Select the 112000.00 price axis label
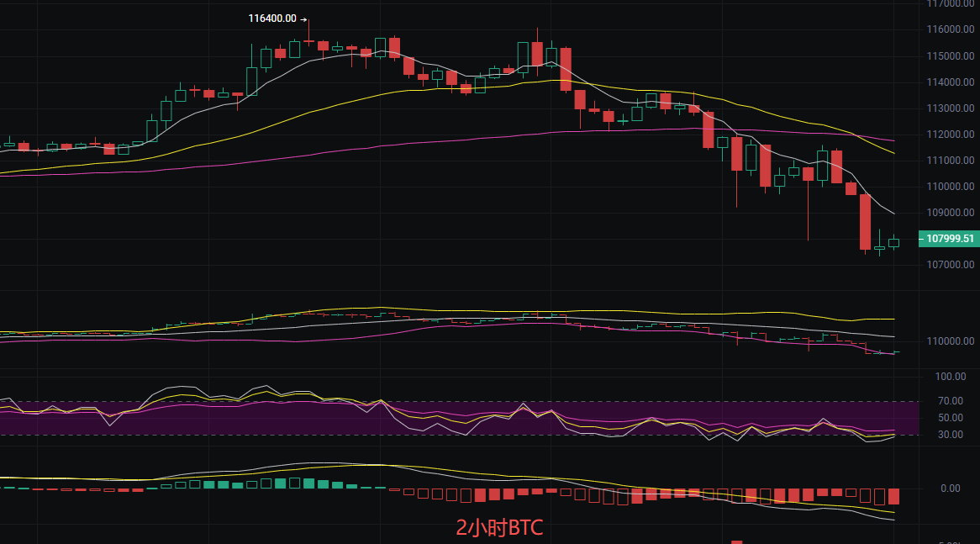The width and height of the screenshot is (980, 544). coord(951,135)
